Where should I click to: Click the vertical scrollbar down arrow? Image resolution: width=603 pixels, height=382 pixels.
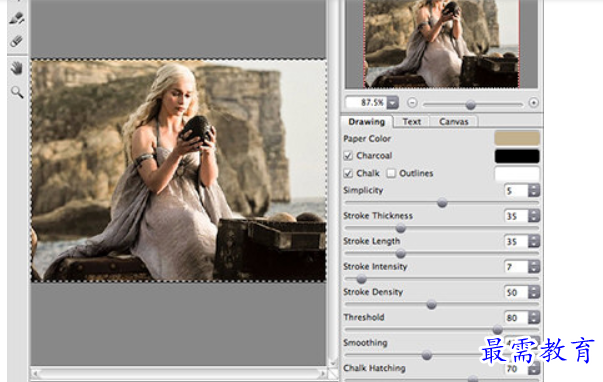[333, 362]
